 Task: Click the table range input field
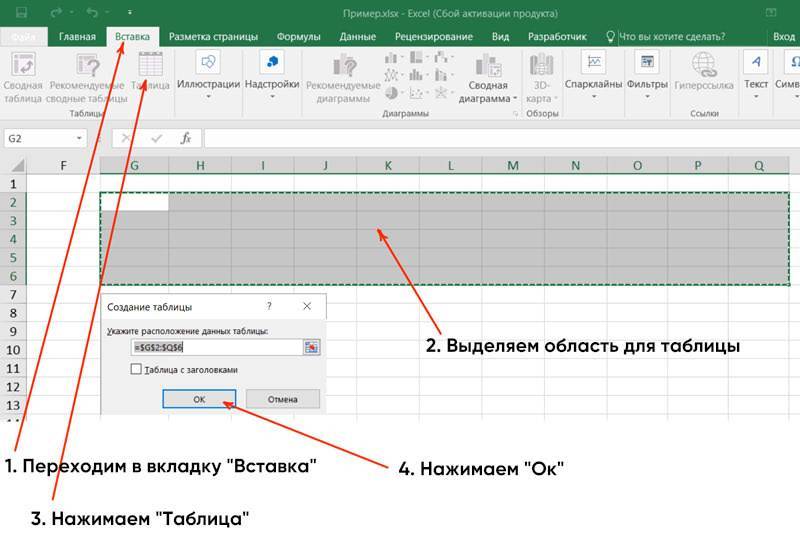coord(217,348)
